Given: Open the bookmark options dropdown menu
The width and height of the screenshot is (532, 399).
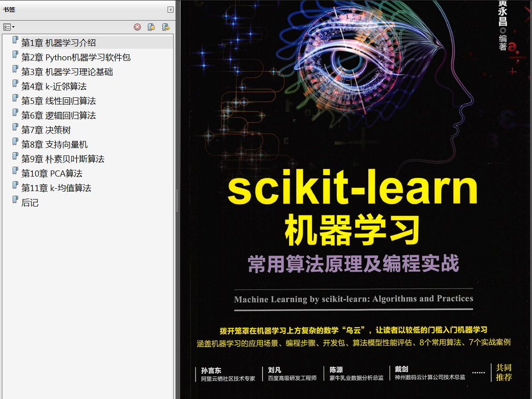Looking at the screenshot, I should coord(9,27).
